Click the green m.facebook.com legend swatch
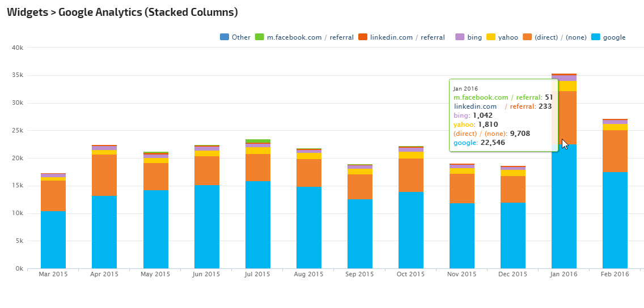This screenshot has height=308, width=644. [259, 37]
